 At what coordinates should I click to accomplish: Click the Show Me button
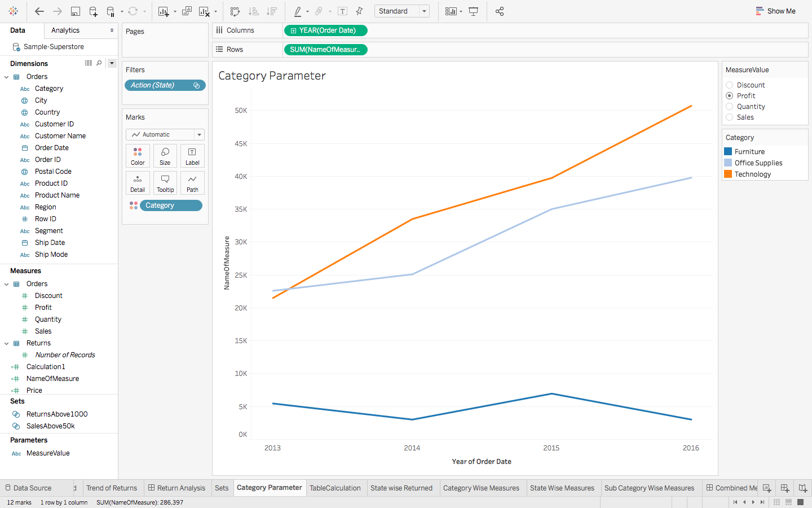click(x=775, y=11)
